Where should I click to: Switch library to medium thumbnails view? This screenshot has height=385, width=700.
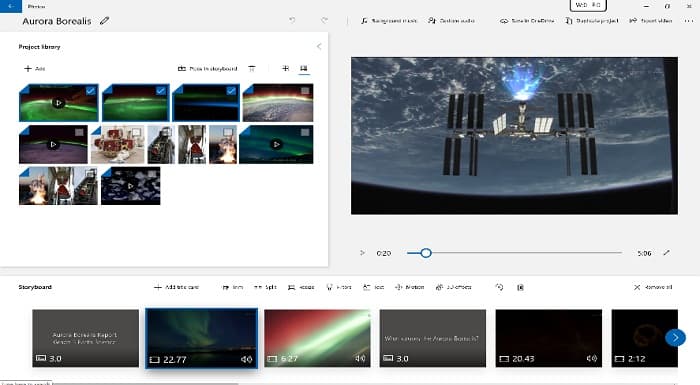tap(304, 68)
